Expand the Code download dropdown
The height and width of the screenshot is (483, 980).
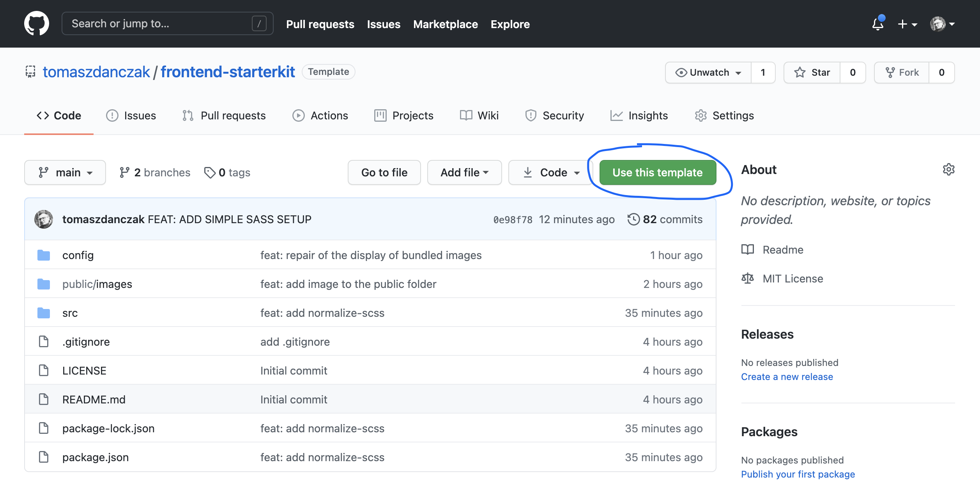(x=550, y=172)
